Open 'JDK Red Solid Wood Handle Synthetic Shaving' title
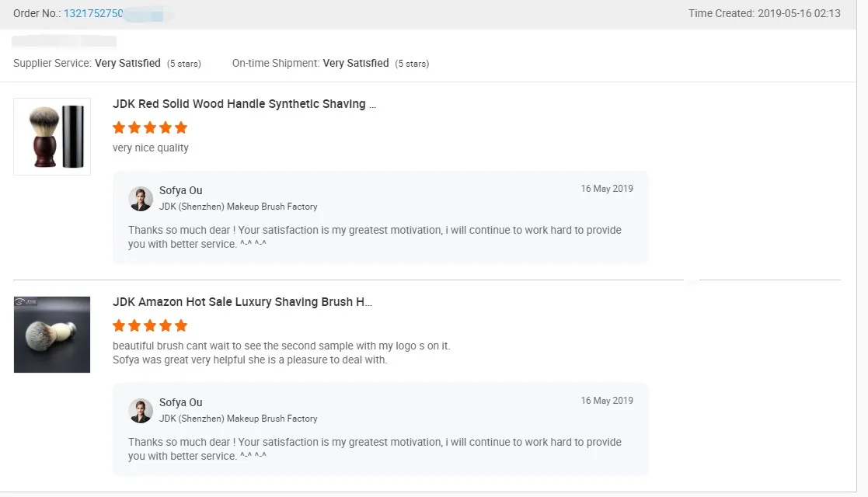 click(244, 104)
